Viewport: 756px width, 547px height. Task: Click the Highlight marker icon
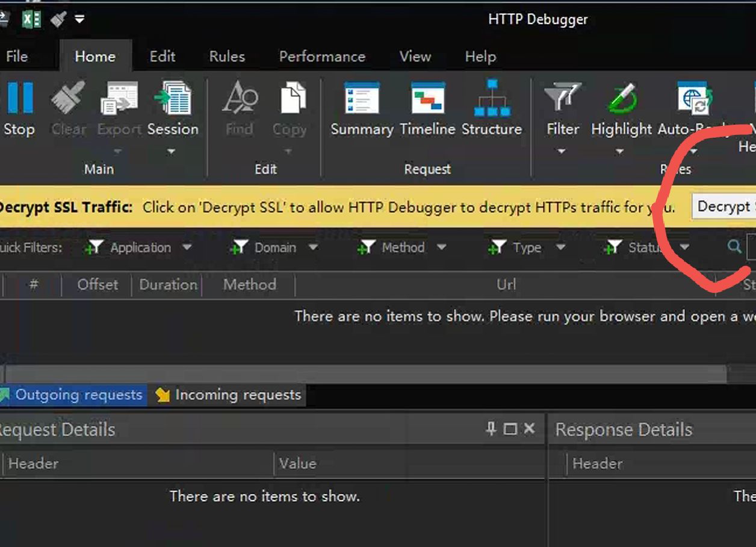622,98
